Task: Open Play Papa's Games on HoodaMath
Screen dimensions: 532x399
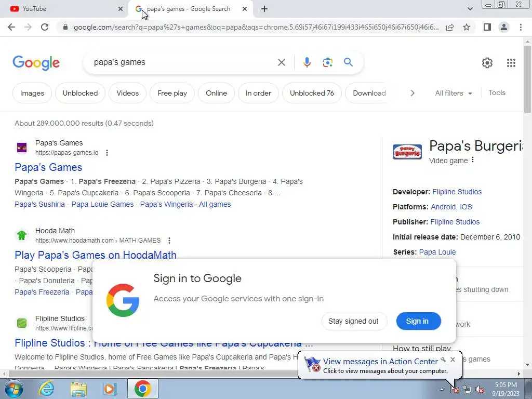Action: click(96, 255)
